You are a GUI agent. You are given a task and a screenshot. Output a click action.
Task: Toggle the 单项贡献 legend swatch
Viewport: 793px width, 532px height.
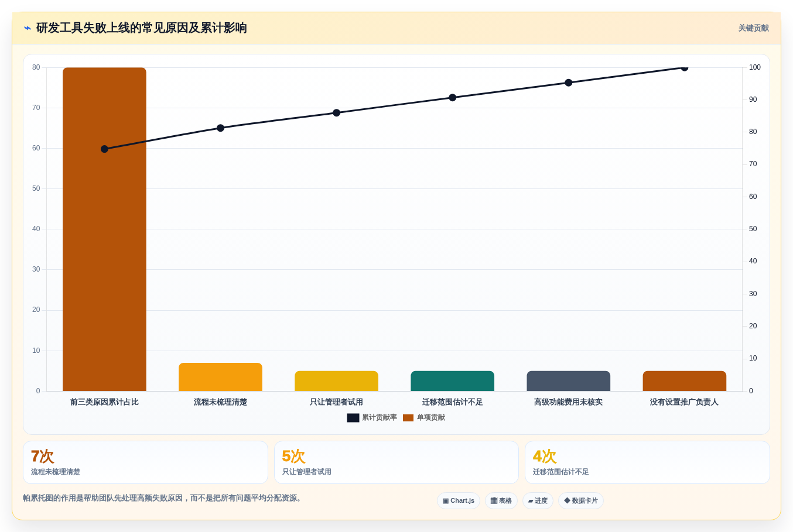pos(408,418)
